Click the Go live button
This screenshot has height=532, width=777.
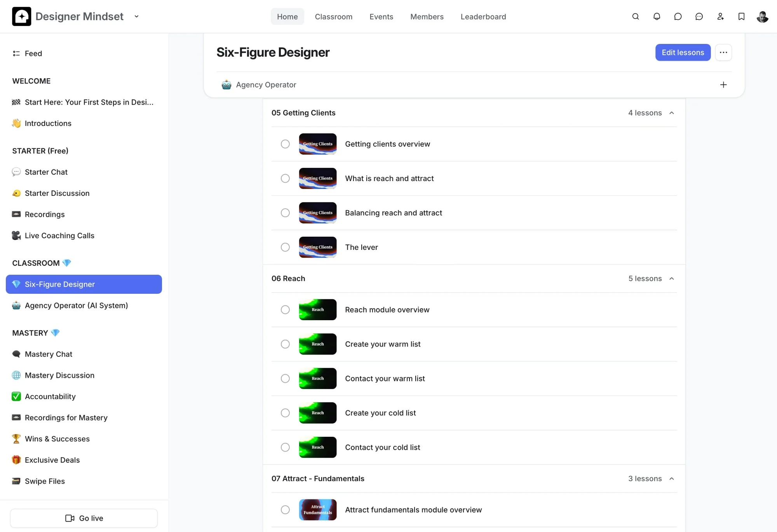coord(84,518)
